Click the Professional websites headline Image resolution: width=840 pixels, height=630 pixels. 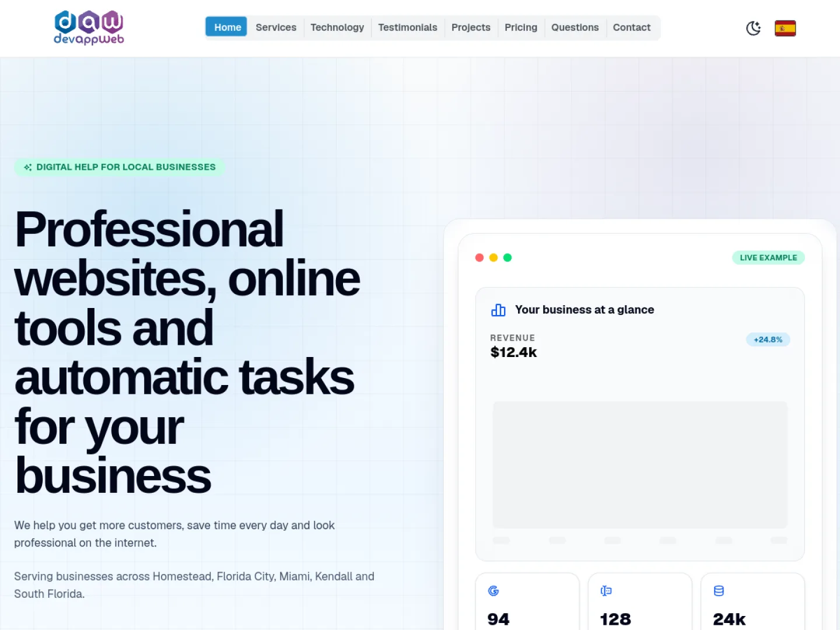(187, 352)
